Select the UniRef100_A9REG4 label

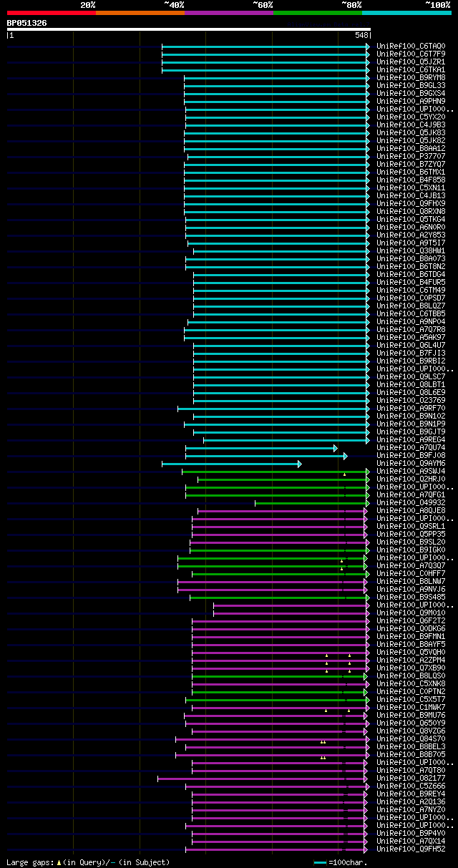[411, 439]
